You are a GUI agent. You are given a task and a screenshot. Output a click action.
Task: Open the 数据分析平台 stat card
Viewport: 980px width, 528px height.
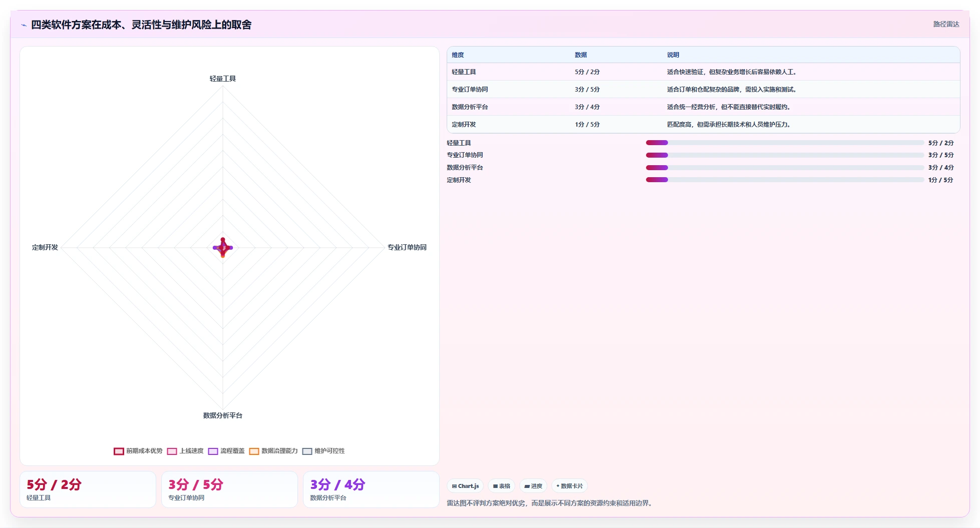[x=371, y=489]
